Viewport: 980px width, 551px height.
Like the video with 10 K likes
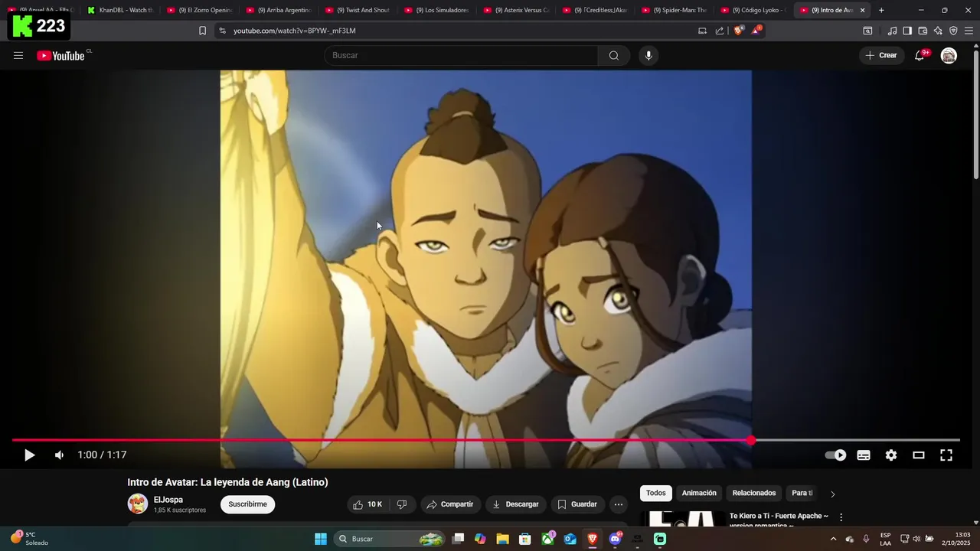pyautogui.click(x=367, y=504)
